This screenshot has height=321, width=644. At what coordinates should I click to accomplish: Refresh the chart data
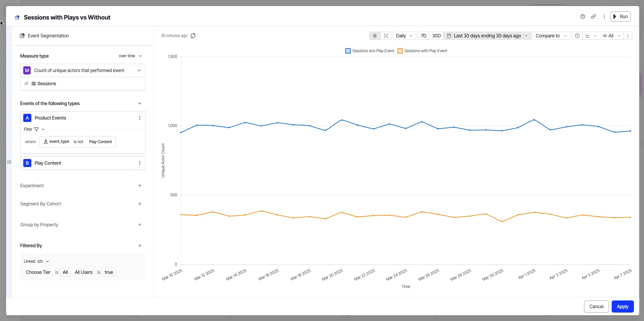193,36
